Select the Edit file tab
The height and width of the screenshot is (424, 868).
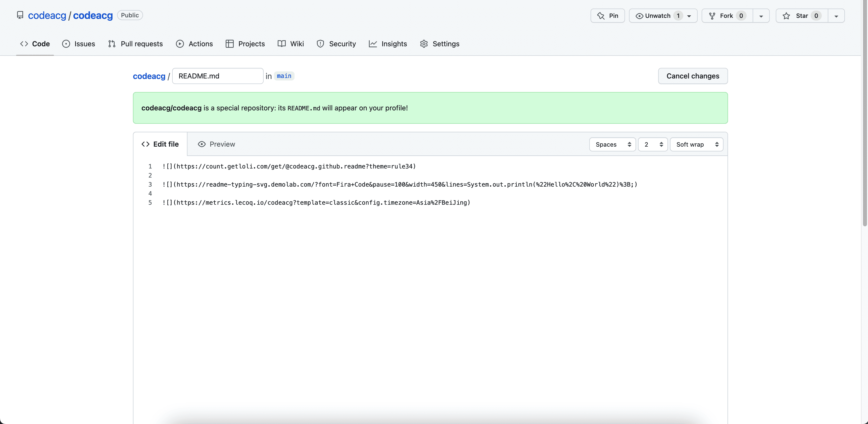tap(160, 144)
